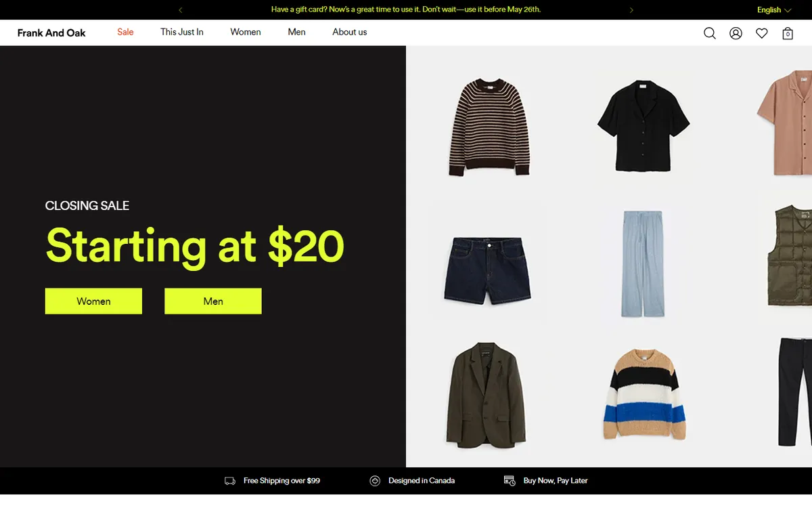The width and height of the screenshot is (812, 508).
Task: Click the delivery truck shipping icon
Action: pos(230,481)
